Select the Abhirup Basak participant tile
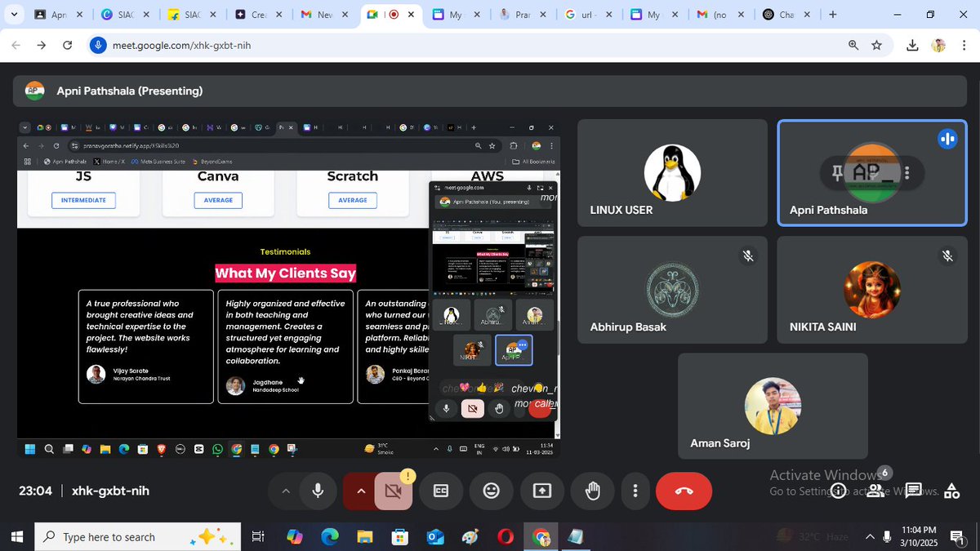This screenshot has width=980, height=551. pyautogui.click(x=672, y=290)
